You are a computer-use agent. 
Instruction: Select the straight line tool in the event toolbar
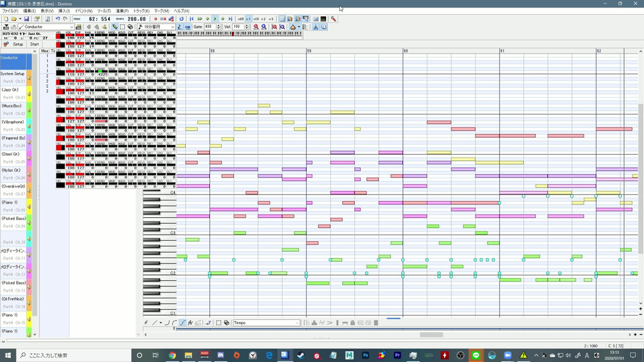click(x=155, y=323)
